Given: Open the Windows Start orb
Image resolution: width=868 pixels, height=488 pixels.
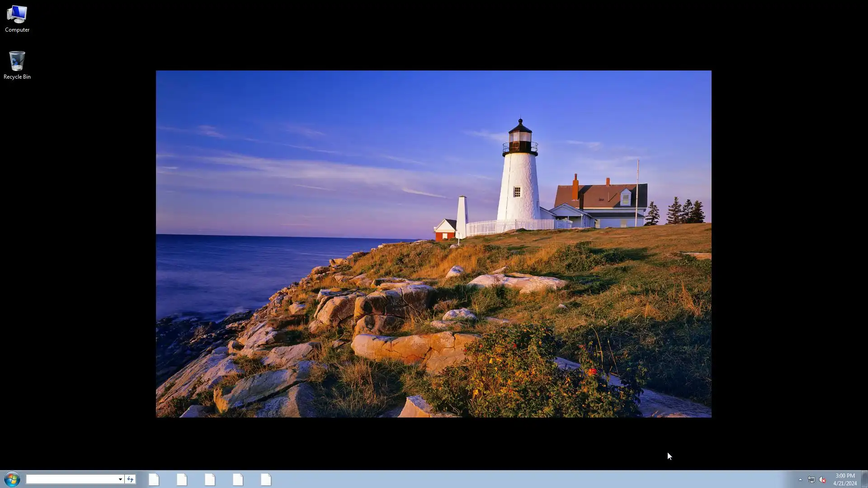Looking at the screenshot, I should click(12, 479).
